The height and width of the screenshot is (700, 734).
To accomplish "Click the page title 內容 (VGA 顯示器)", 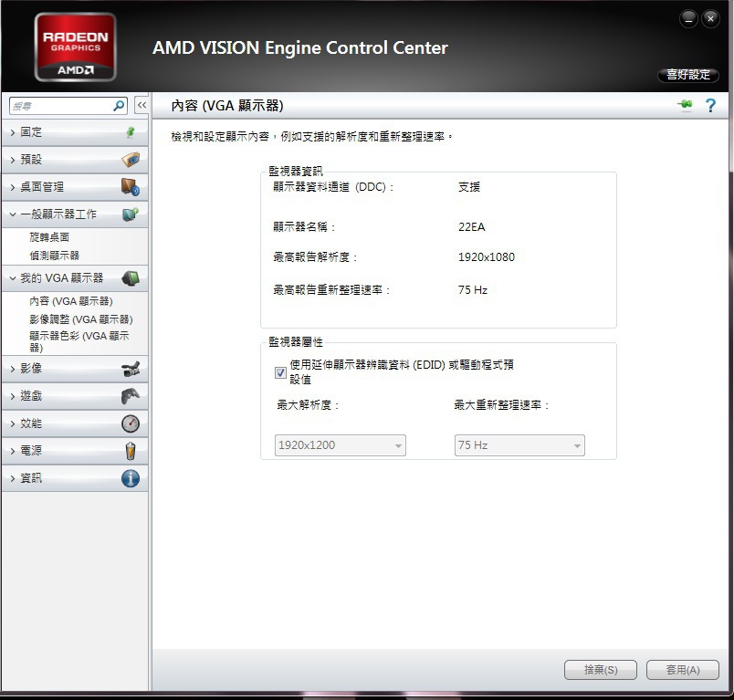I will click(227, 106).
